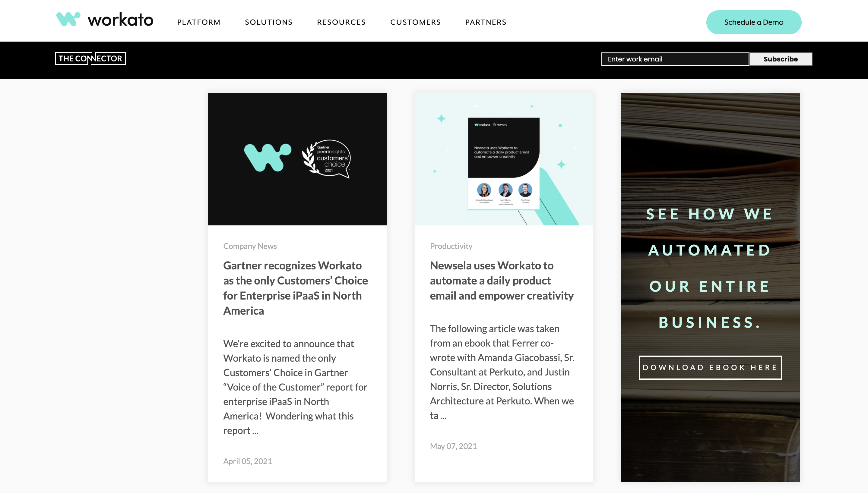Screen dimensions: 868x493
Task: Open The Connector blog logo
Action: (x=90, y=58)
